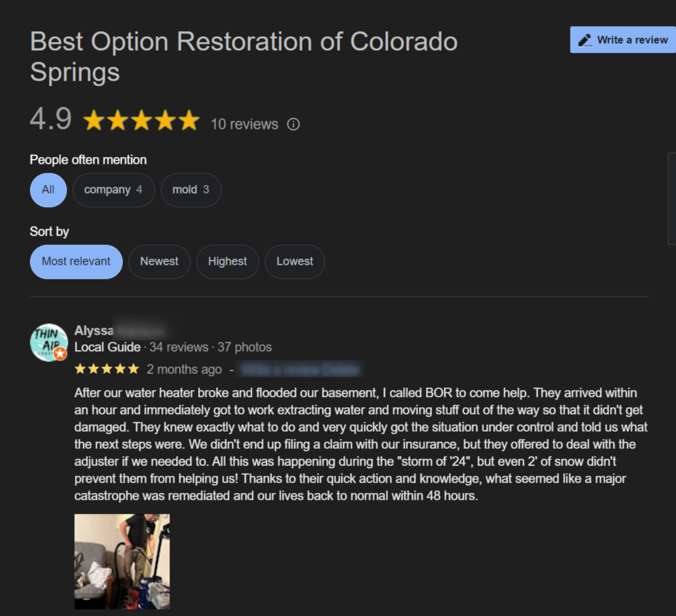Screen dimensions: 676x616
Task: Sort reviews by Highest rating
Action: tap(227, 262)
